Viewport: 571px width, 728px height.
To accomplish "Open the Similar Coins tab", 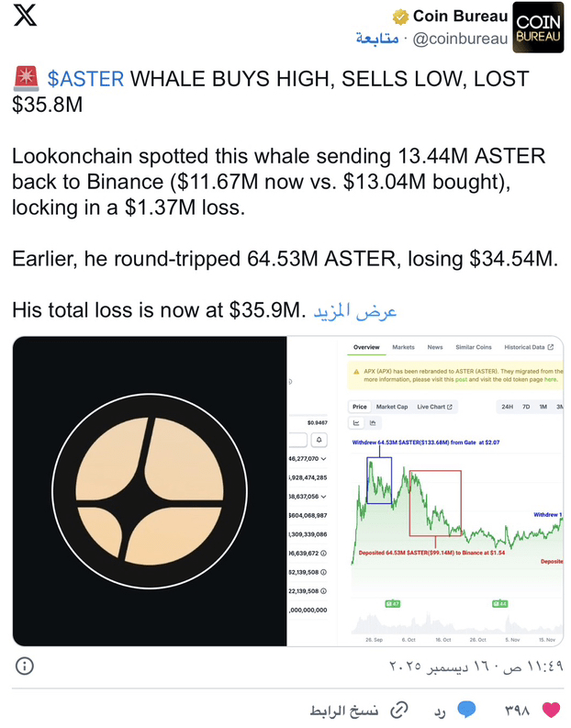I will [x=473, y=347].
